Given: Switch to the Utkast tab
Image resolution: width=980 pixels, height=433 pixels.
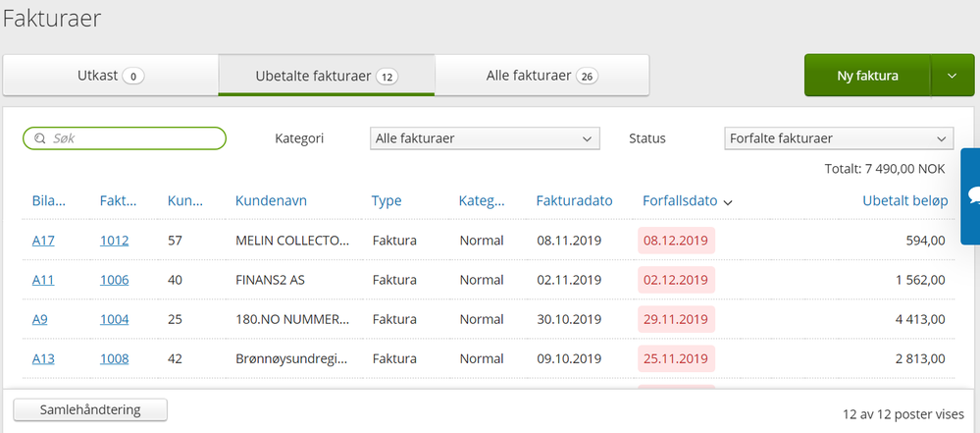Looking at the screenshot, I should click(x=111, y=76).
